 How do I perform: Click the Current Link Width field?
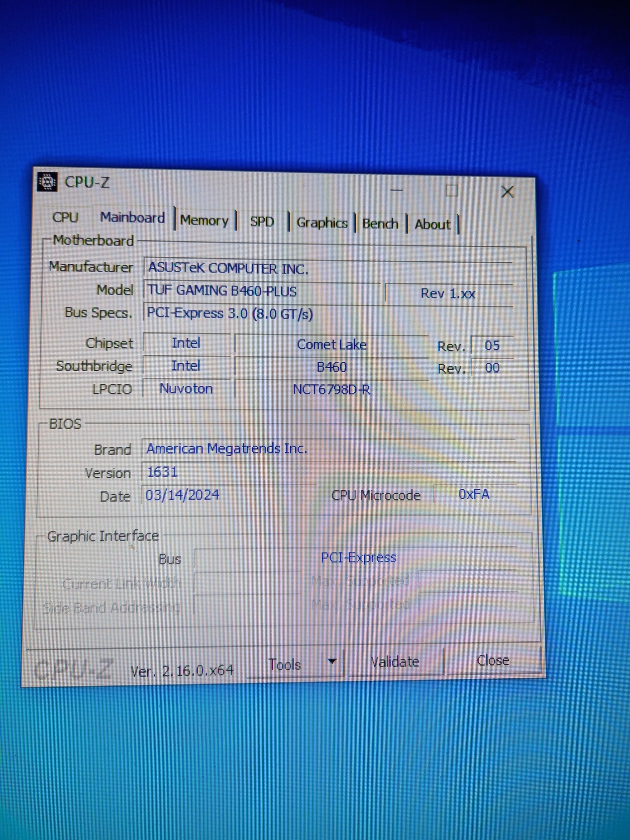(x=248, y=583)
